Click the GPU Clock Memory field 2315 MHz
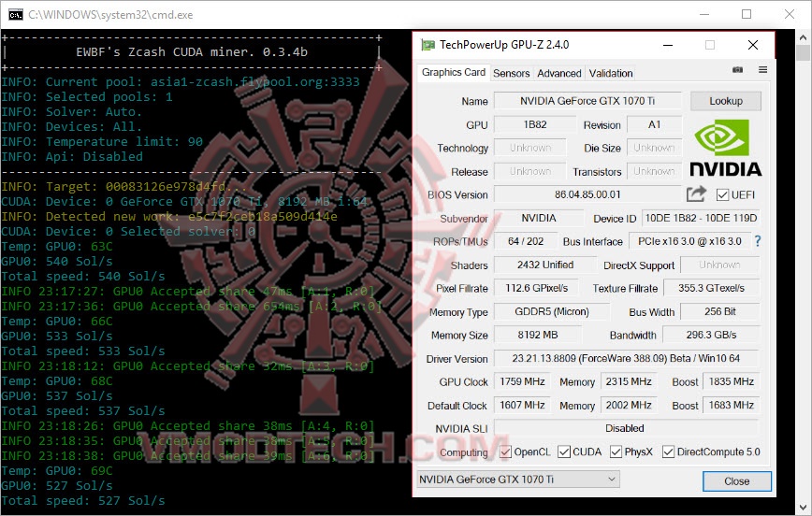The image size is (812, 516). pyautogui.click(x=629, y=381)
